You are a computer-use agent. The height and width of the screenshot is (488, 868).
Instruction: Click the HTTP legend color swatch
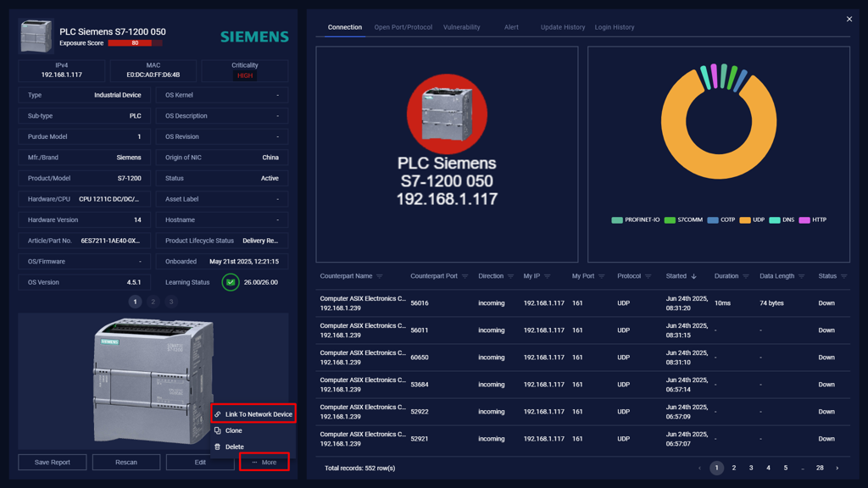[804, 219]
